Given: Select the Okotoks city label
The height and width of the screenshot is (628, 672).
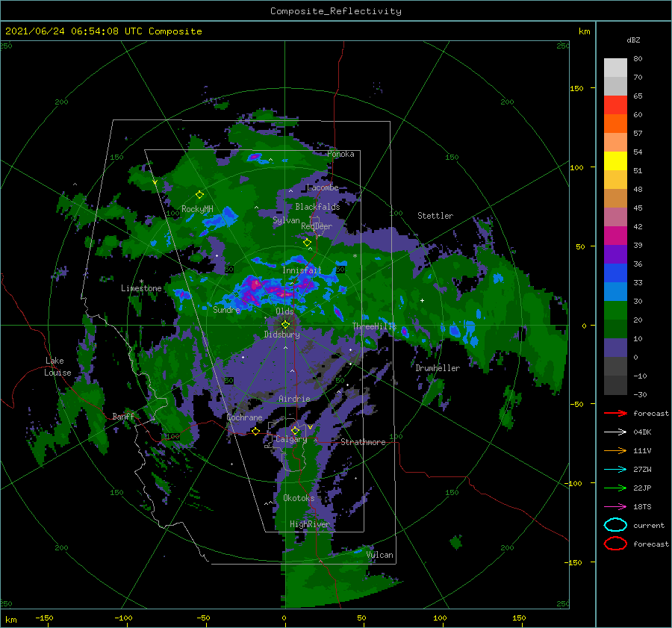Looking at the screenshot, I should 299,498.
